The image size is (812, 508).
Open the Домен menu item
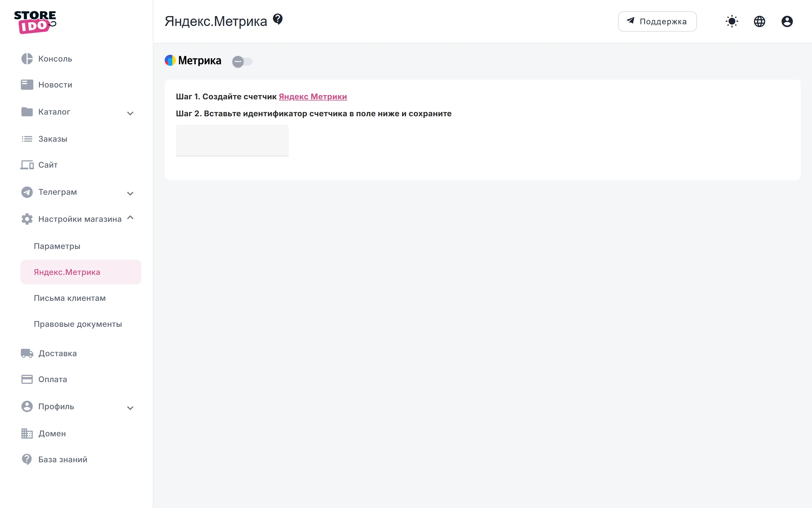(81, 433)
